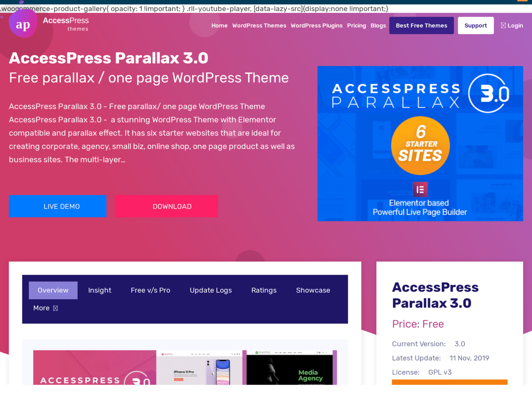Click the Login user icon
The width and height of the screenshot is (532, 399).
[x=503, y=25]
